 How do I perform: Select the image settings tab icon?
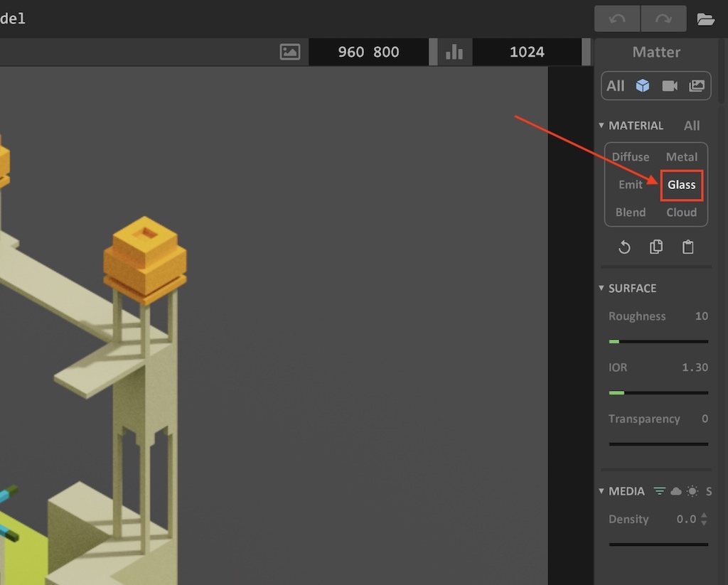(697, 86)
